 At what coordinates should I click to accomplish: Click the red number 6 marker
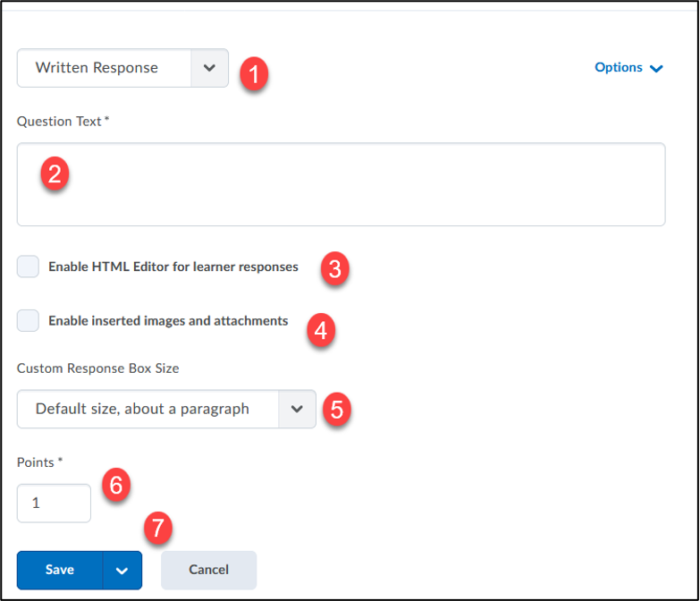click(x=115, y=485)
